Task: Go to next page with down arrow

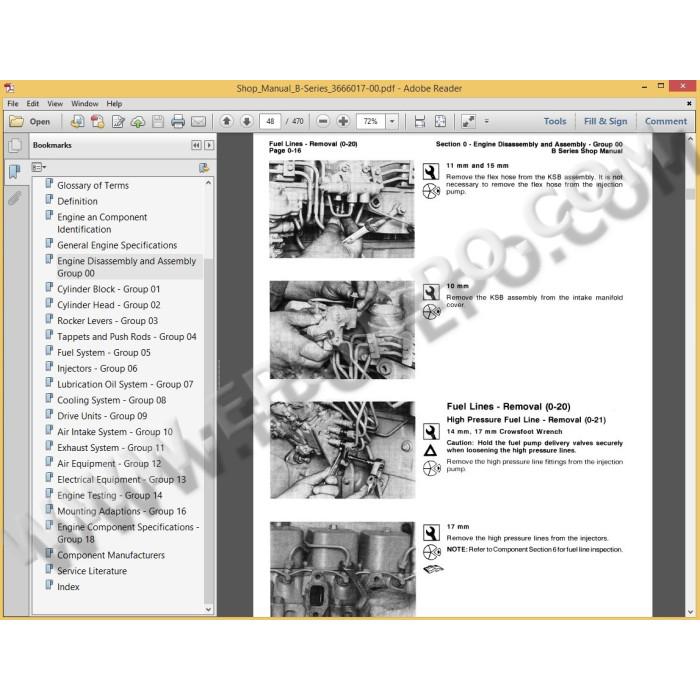Action: click(x=246, y=121)
